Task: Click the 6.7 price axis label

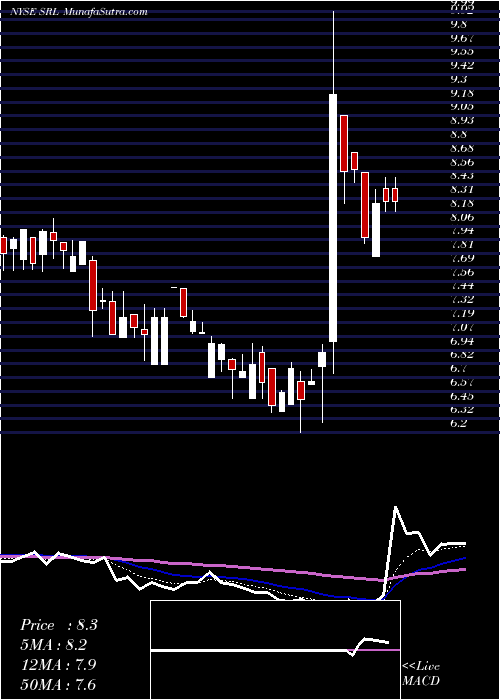Action: (x=459, y=368)
